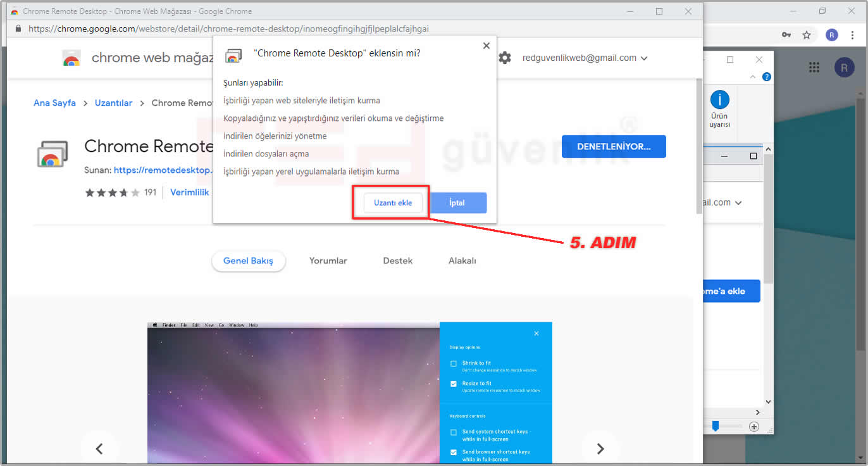This screenshot has height=466, width=868.
Task: Open the three-dot menu in background Chrome
Action: click(x=853, y=35)
